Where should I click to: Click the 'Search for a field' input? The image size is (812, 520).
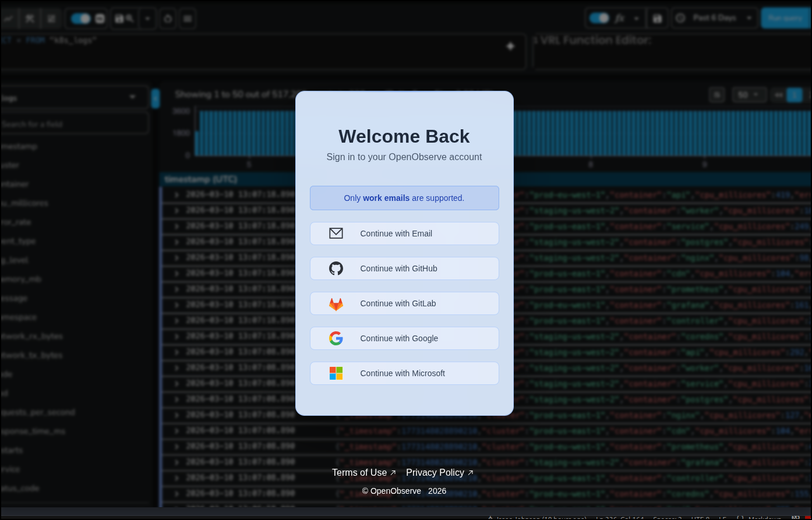pyautogui.click(x=74, y=124)
